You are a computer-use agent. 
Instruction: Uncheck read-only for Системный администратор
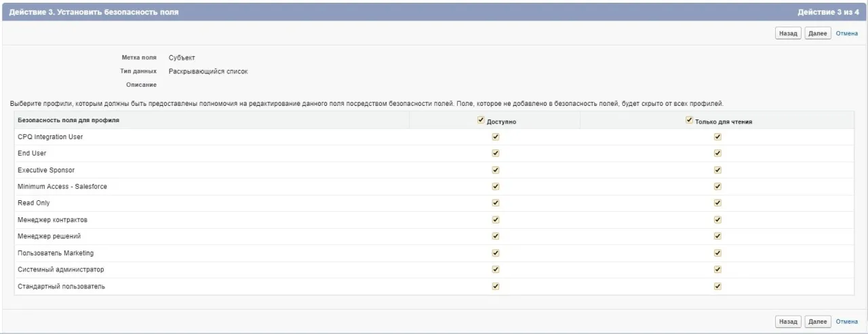click(x=717, y=270)
